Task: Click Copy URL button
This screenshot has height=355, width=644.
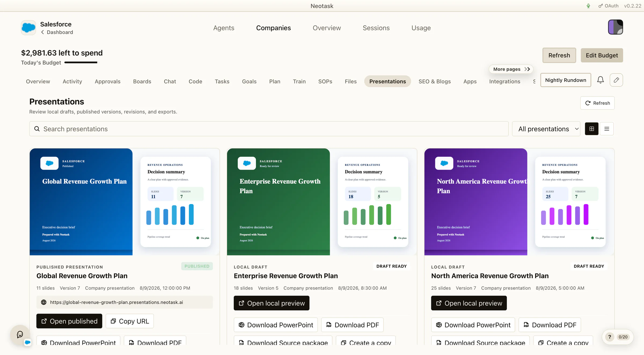Action: [130, 321]
